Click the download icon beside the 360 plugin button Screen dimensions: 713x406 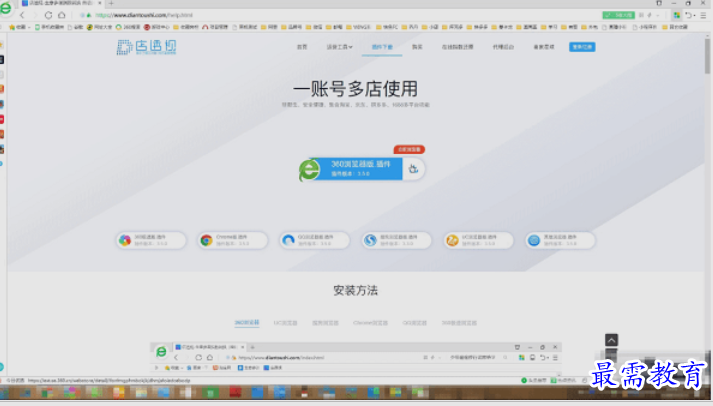(413, 169)
